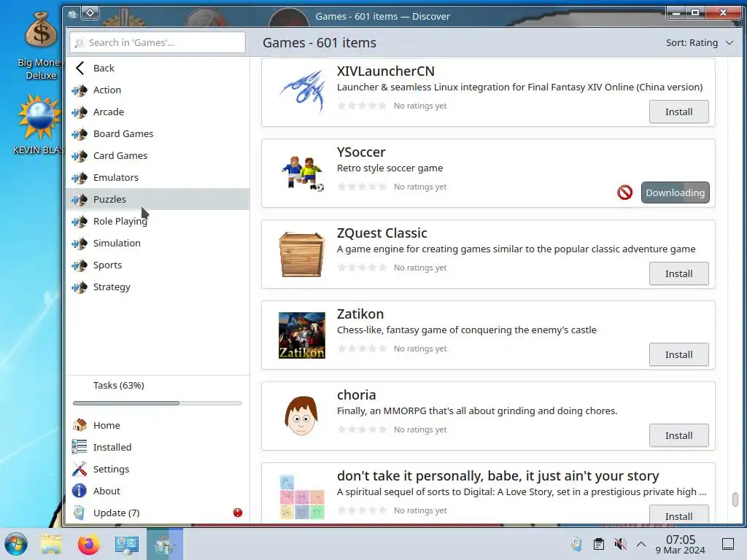Click the system settings taskbar icon
The image size is (747, 560).
[x=127, y=544]
